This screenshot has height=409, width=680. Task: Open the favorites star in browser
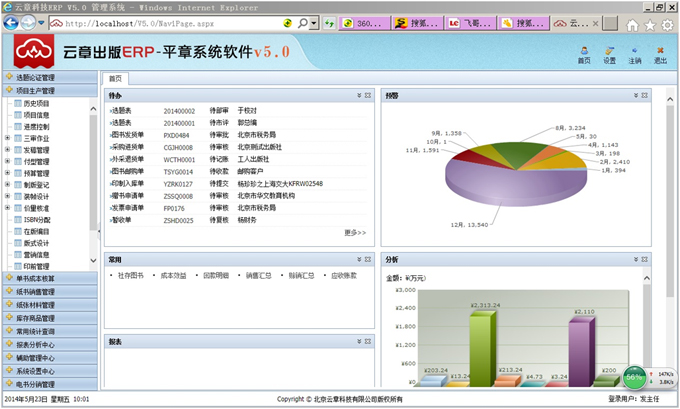coord(650,25)
